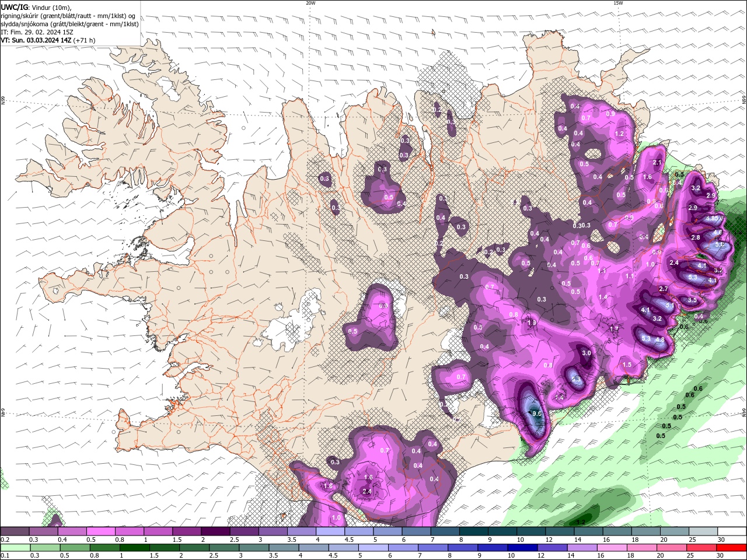
Task: Click the 2.1 value label in the northeast
Action: (x=657, y=163)
